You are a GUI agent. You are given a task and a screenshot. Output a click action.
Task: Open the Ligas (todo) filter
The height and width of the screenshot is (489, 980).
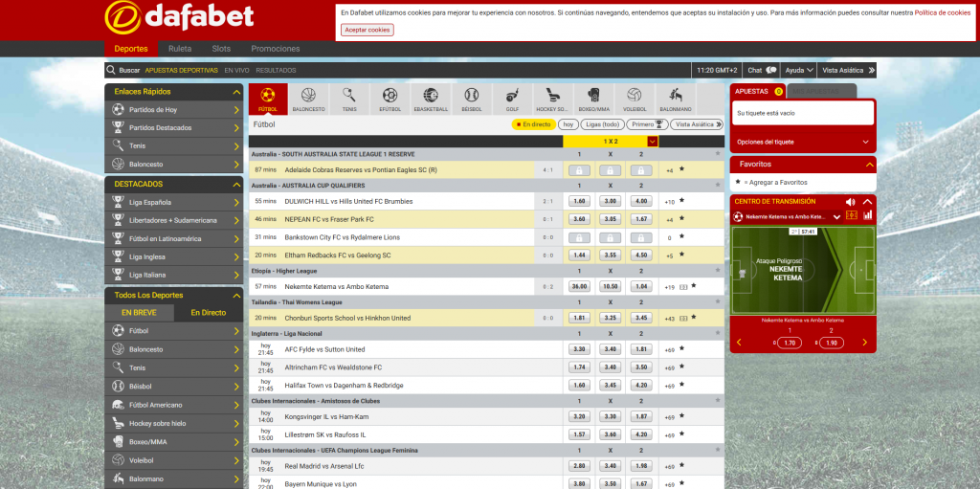pyautogui.click(x=603, y=124)
